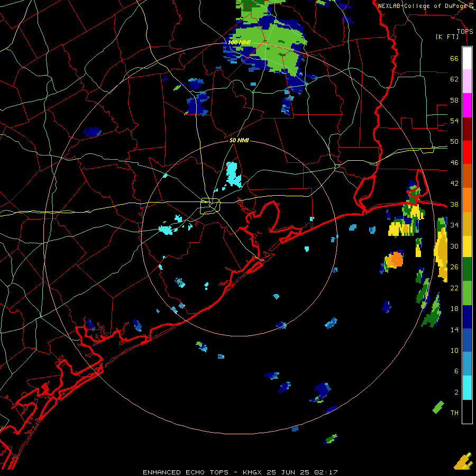The image size is (476, 476).
Task: Click the '22' scale value
Action: (454, 288)
